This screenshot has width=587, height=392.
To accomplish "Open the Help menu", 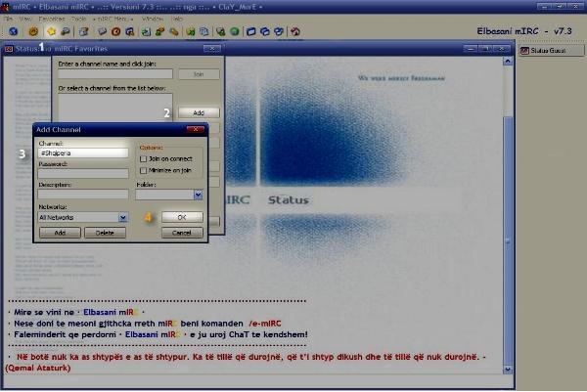I will [x=177, y=19].
